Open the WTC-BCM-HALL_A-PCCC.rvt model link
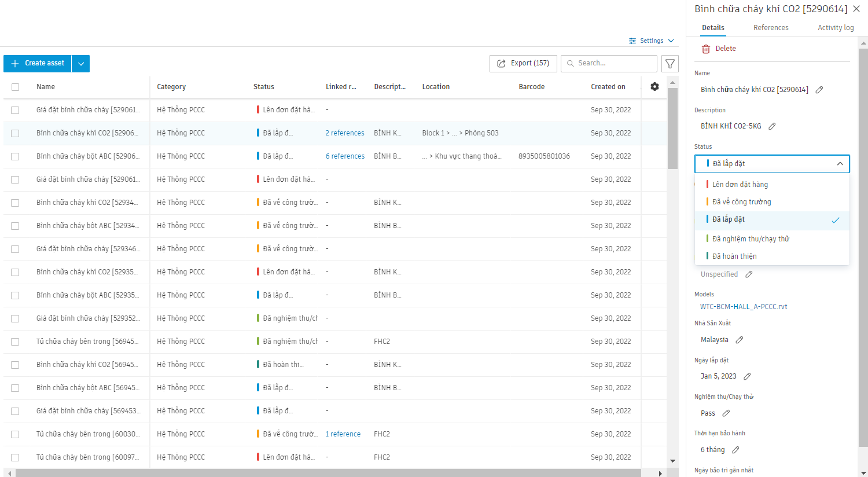The height and width of the screenshot is (477, 868). (744, 307)
